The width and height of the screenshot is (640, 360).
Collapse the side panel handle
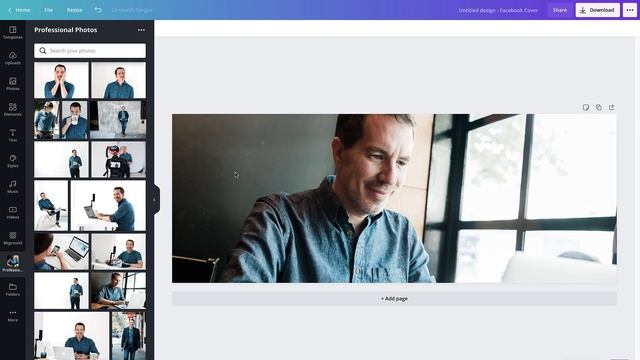155,200
